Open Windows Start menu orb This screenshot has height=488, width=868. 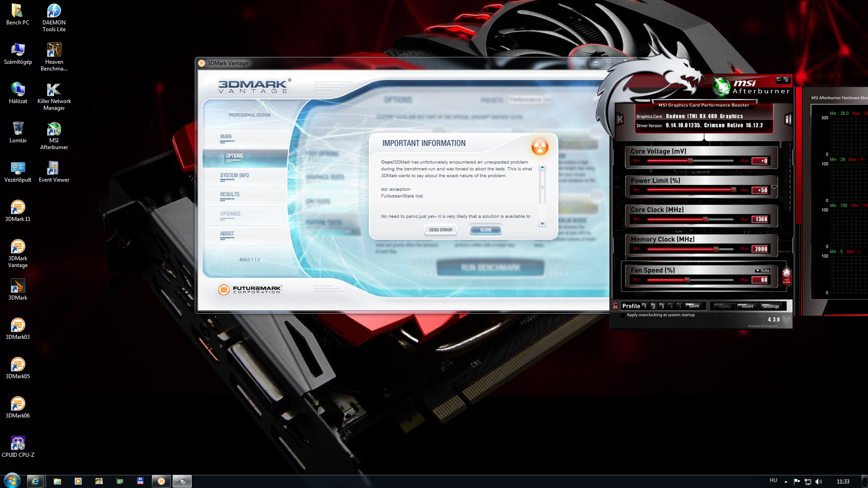pos(12,481)
